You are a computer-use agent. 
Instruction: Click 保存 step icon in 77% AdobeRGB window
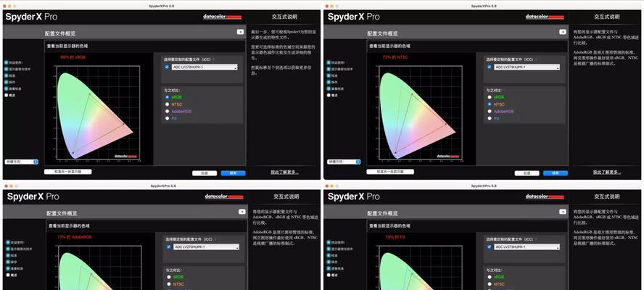[8, 262]
